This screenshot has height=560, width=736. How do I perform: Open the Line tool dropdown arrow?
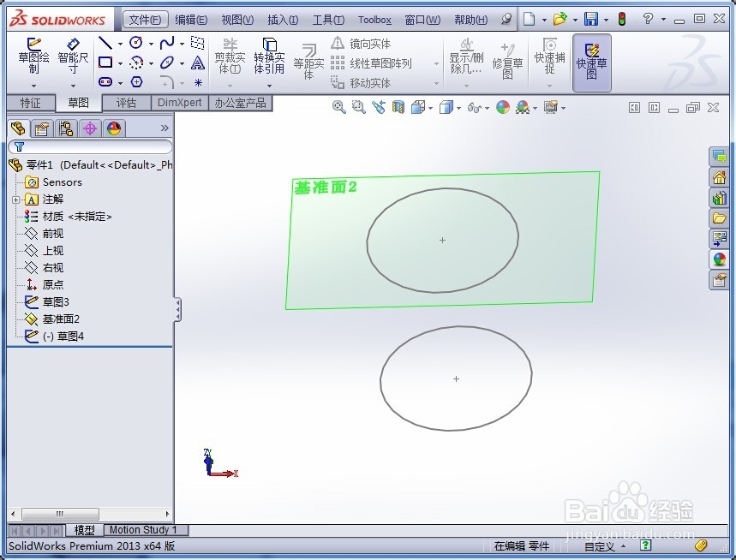[x=120, y=44]
